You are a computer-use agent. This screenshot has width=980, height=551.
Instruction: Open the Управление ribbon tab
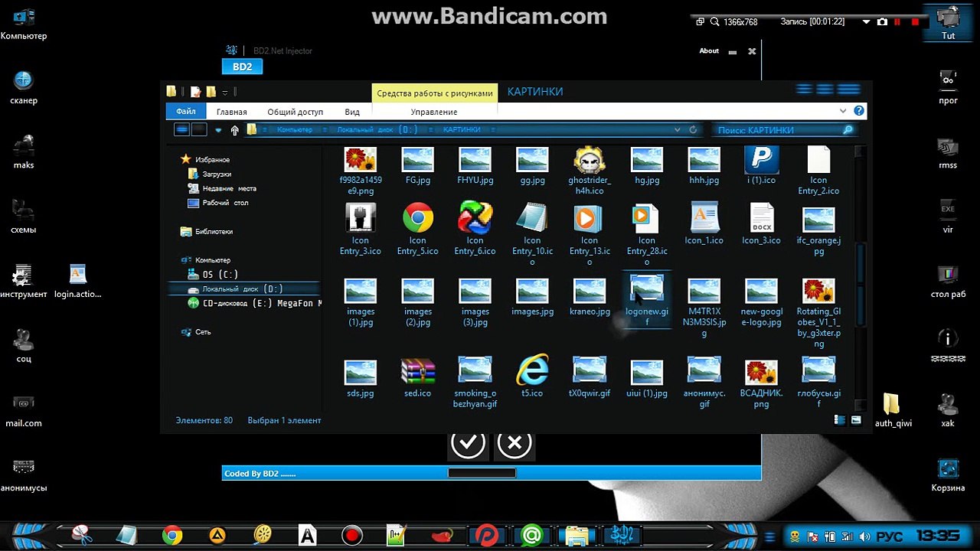[x=434, y=112]
